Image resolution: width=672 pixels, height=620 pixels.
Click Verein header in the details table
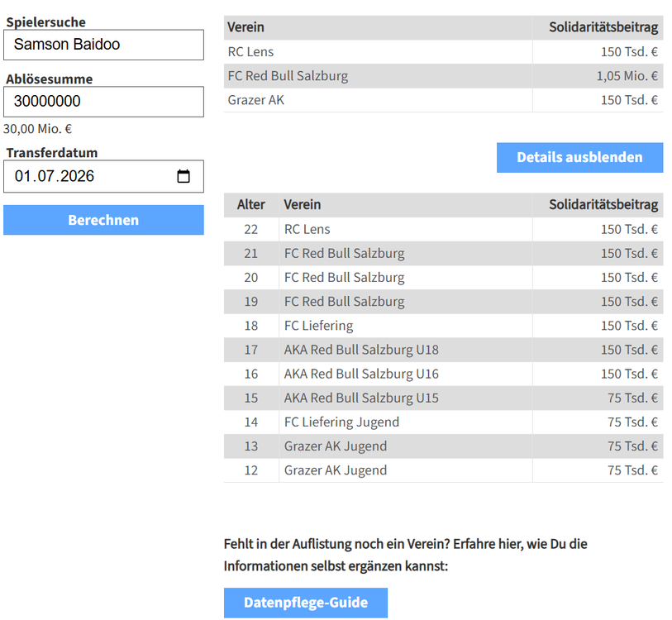coord(303,204)
